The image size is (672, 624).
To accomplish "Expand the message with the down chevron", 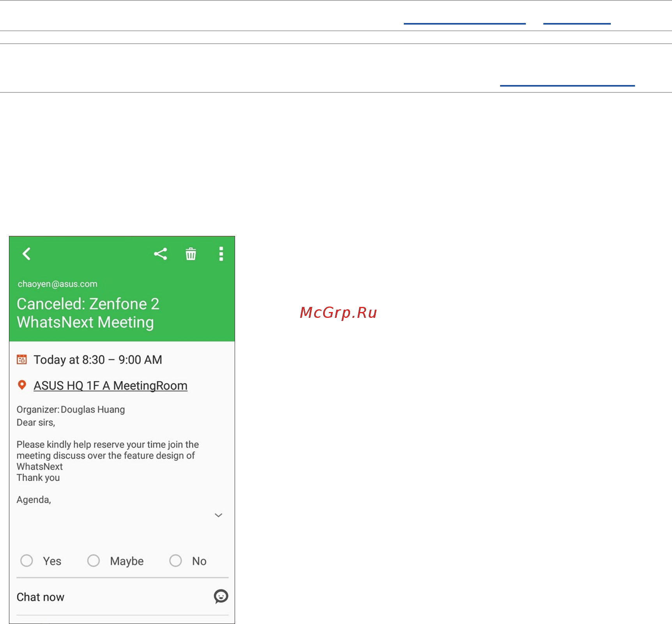I will pyautogui.click(x=219, y=515).
